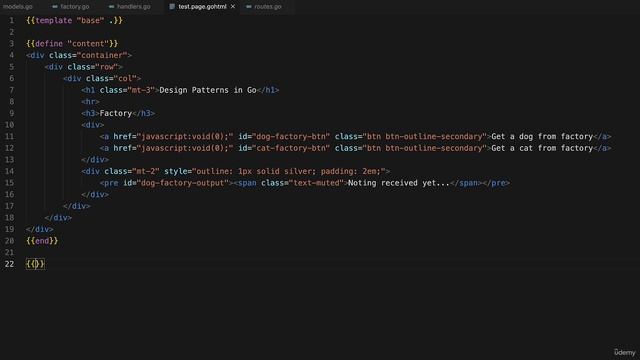Viewport: 640px width, 360px height.
Task: Click the class="container" div line
Action: click(79, 55)
